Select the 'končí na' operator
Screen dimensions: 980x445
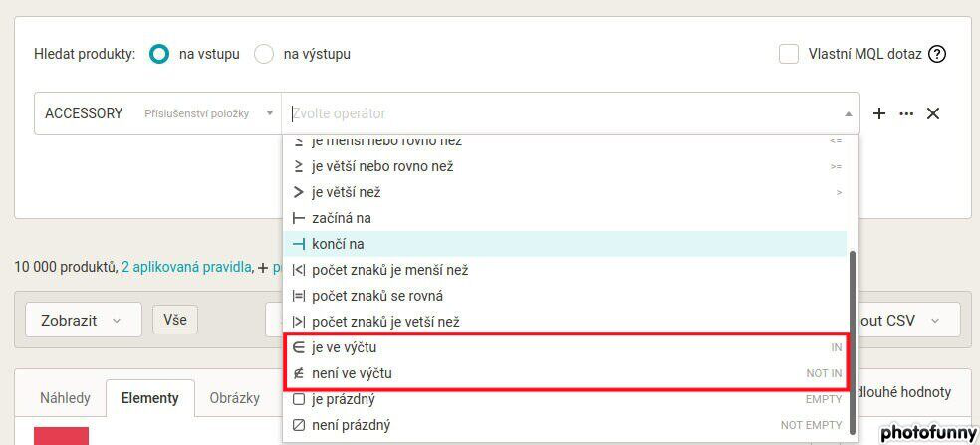(565, 244)
